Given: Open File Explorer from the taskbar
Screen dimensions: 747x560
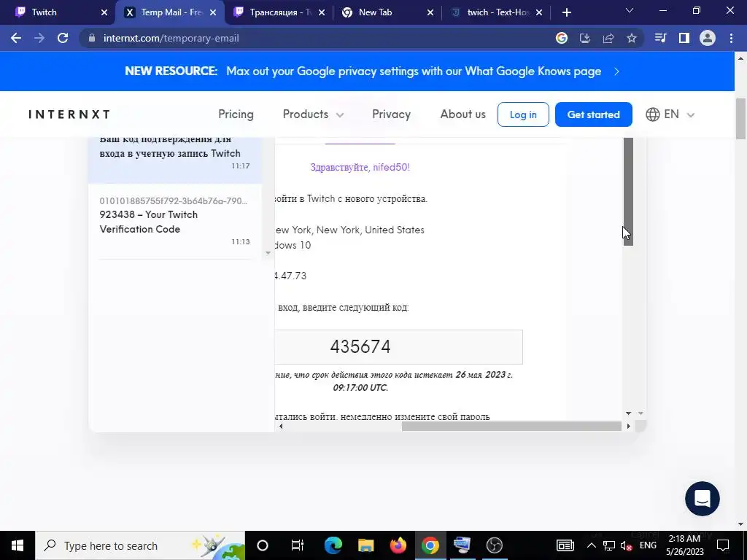Looking at the screenshot, I should click(x=365, y=545).
